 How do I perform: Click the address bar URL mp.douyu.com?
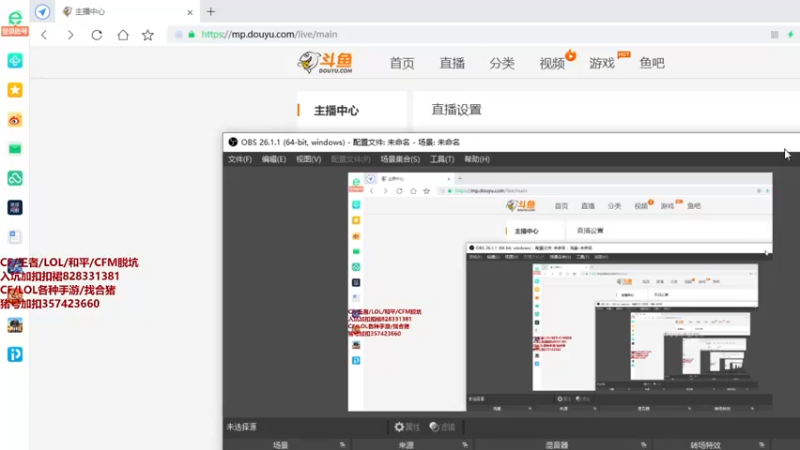269,34
